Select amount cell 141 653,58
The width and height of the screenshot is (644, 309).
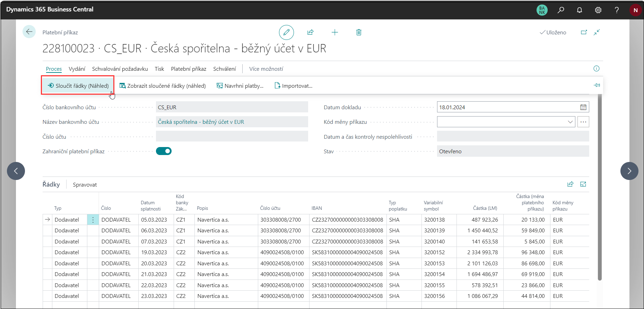click(x=480, y=242)
